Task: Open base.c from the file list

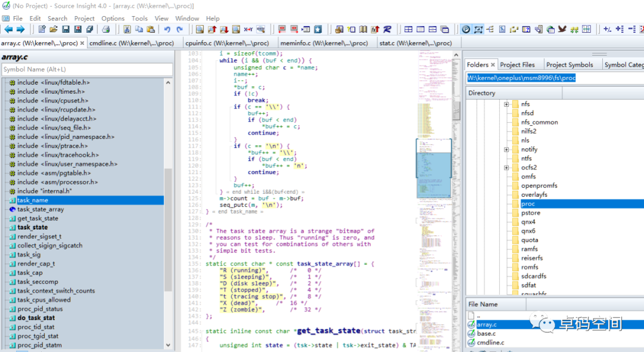Action: pos(486,334)
